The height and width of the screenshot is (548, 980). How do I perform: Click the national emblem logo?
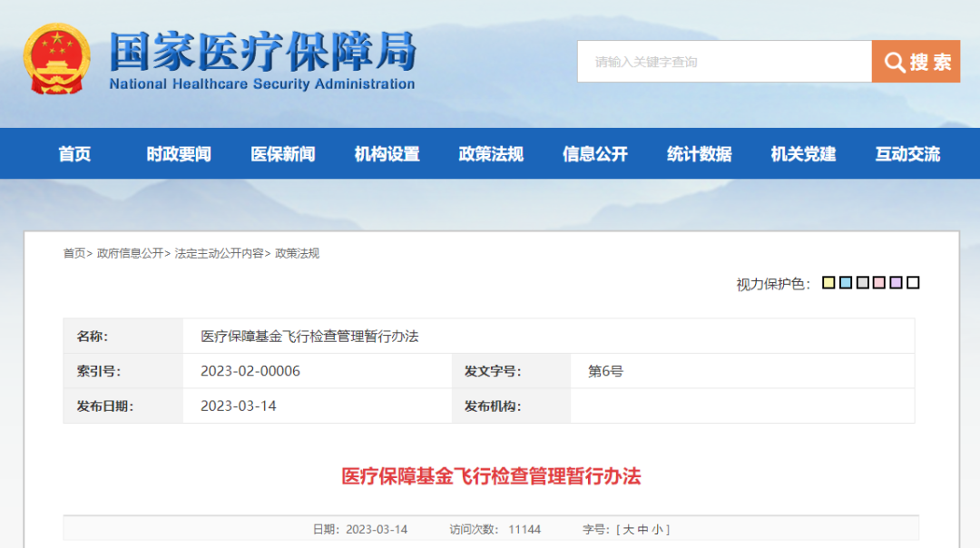tap(56, 60)
